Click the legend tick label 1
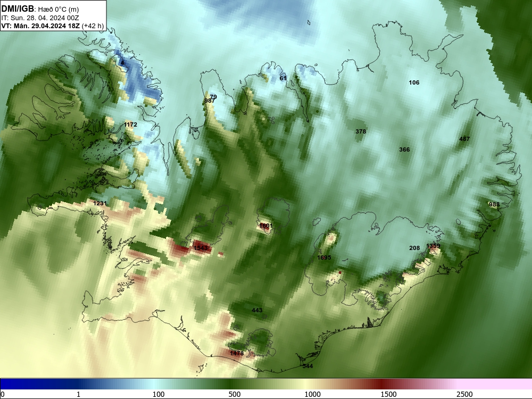The image size is (532, 399). [78, 394]
